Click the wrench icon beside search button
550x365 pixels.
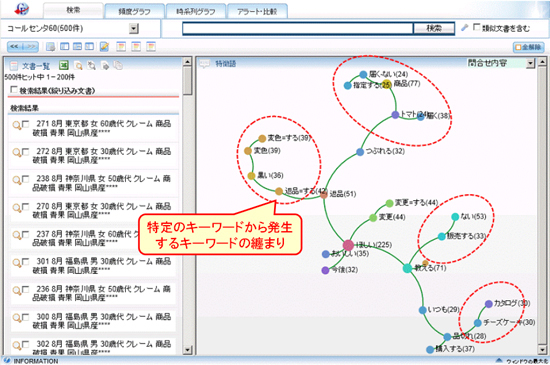(464, 28)
